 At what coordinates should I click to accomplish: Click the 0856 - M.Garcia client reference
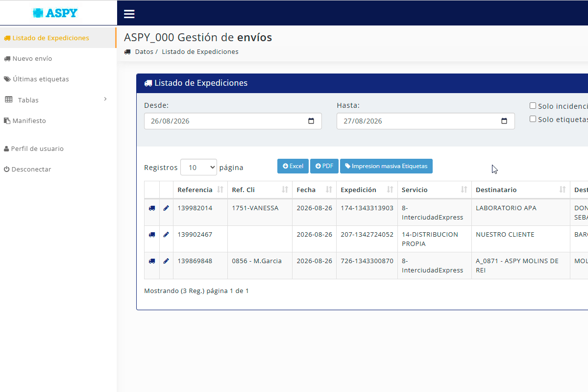click(x=257, y=261)
